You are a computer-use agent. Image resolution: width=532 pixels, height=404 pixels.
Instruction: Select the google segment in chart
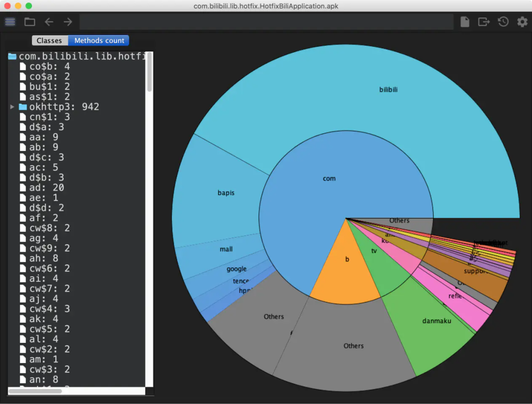(x=236, y=269)
